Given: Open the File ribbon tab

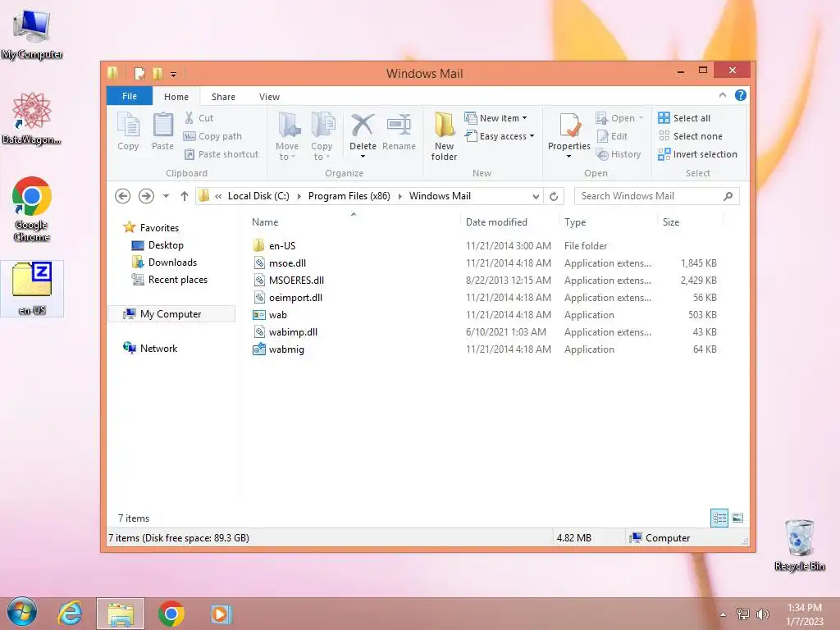Looking at the screenshot, I should [130, 96].
